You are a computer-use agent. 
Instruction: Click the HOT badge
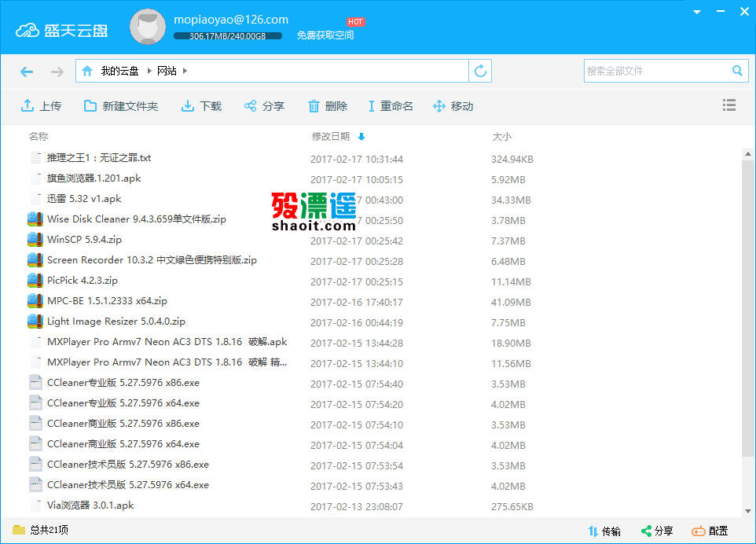point(356,22)
